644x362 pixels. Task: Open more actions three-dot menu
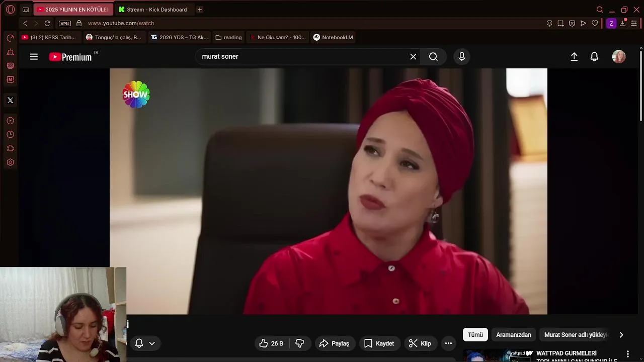pos(448,343)
